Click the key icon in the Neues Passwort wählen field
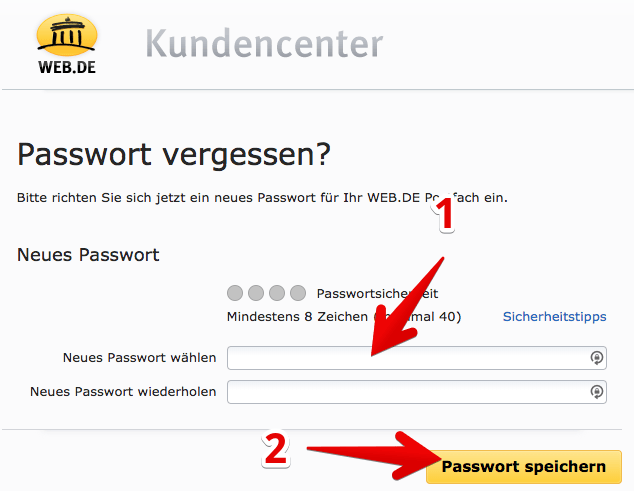 596,358
